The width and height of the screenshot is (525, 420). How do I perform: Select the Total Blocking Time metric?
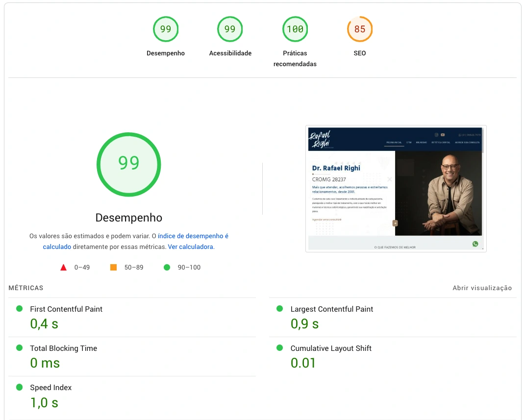(x=63, y=348)
